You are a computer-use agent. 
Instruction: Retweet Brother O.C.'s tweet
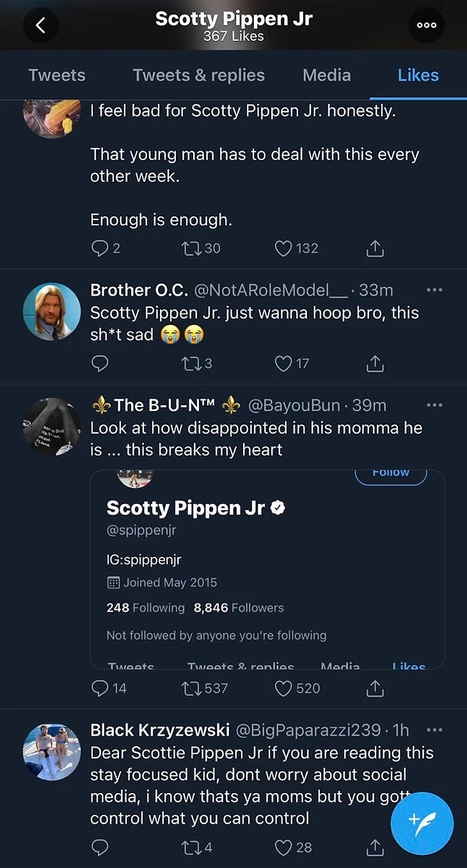pyautogui.click(x=191, y=364)
